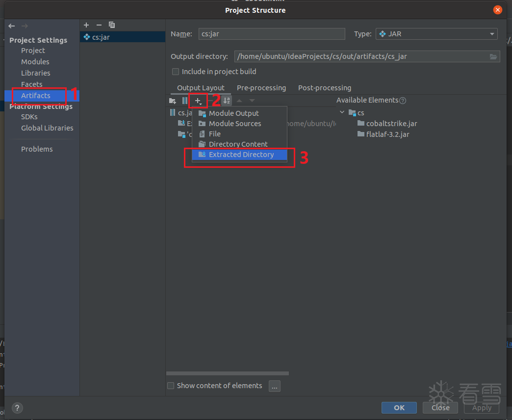
Task: Collapse the cs node in Available Elements
Action: (x=342, y=112)
